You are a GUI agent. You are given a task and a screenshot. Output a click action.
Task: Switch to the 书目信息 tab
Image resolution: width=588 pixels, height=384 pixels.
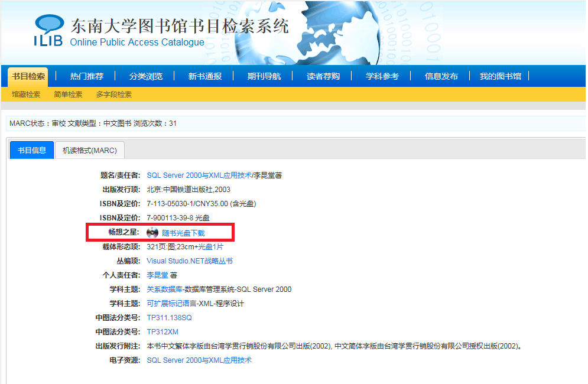tap(32, 150)
